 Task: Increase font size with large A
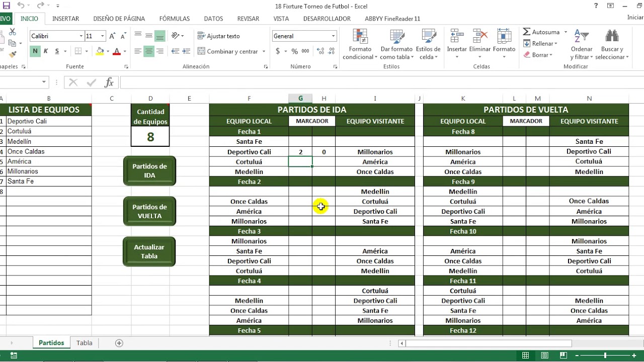click(x=113, y=36)
